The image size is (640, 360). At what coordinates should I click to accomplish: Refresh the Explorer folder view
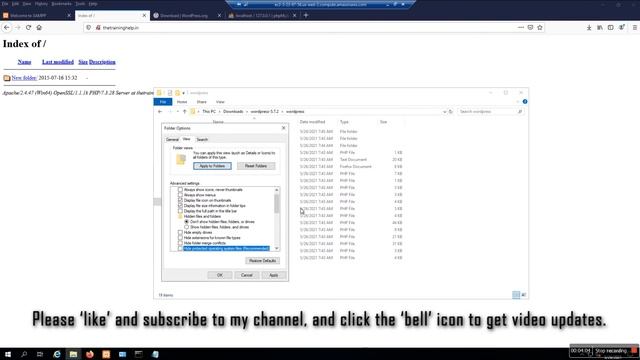(x=451, y=111)
